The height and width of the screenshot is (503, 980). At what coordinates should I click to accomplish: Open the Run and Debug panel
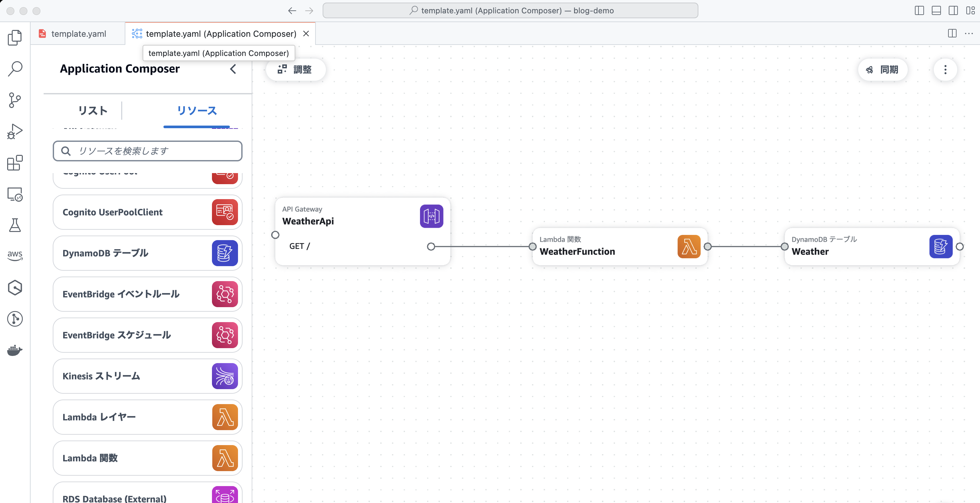coord(15,131)
